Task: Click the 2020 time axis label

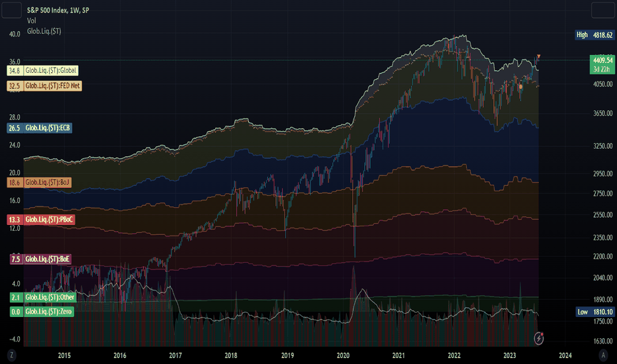Action: pos(343,355)
